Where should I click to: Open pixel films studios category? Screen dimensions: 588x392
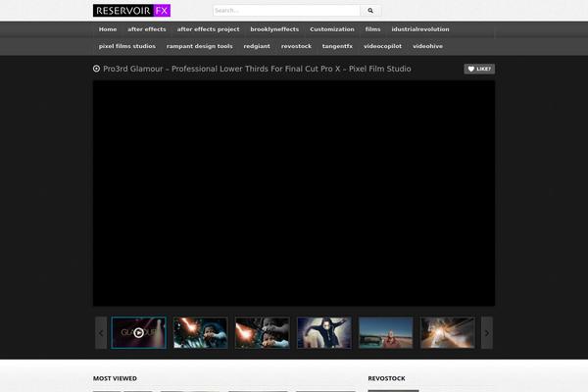tap(127, 46)
